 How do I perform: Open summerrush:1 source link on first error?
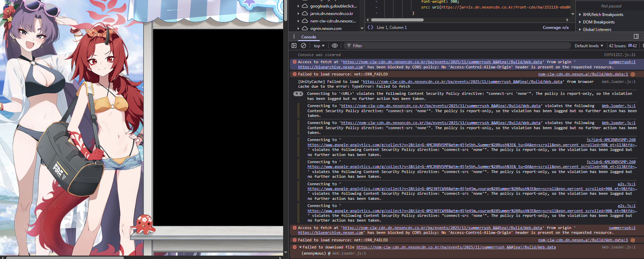point(622,62)
